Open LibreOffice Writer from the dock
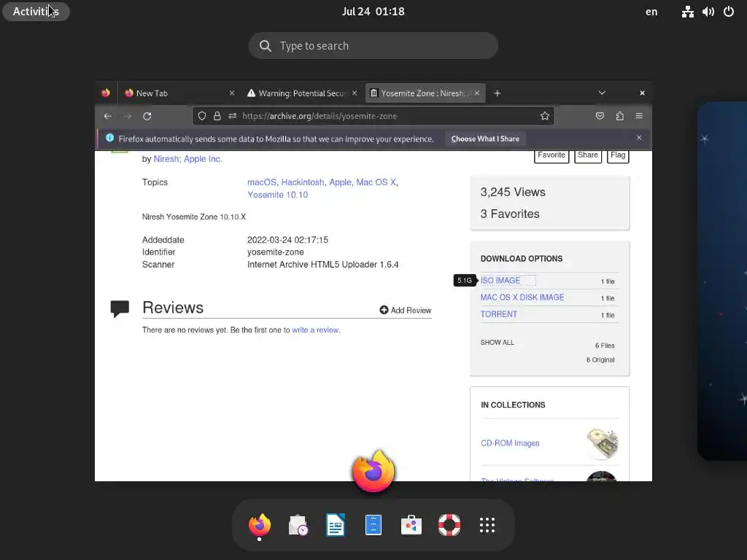The image size is (747, 560). 336,525
